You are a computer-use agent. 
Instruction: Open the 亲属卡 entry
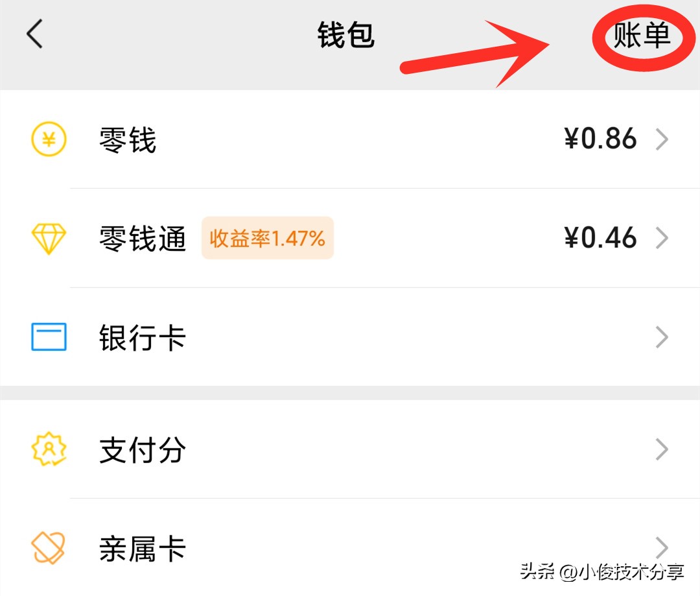coord(143,549)
